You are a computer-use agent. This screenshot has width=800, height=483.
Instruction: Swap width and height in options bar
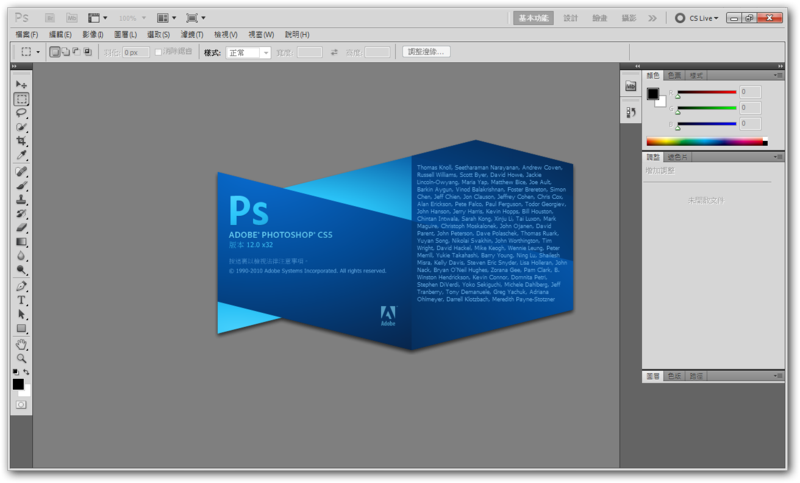click(334, 52)
